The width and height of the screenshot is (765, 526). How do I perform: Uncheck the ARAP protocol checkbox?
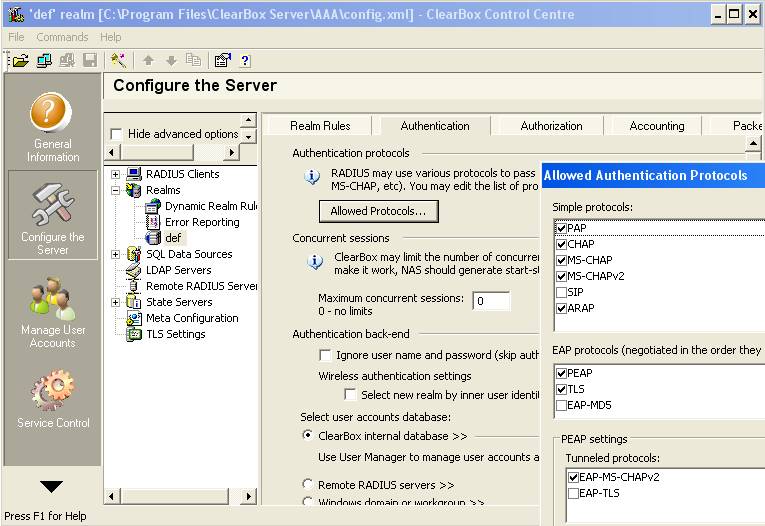(x=561, y=308)
